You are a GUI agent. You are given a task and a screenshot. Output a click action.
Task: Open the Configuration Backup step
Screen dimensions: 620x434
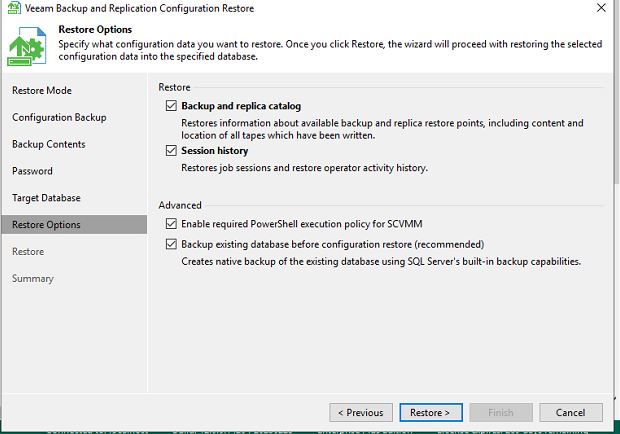pyautogui.click(x=59, y=118)
